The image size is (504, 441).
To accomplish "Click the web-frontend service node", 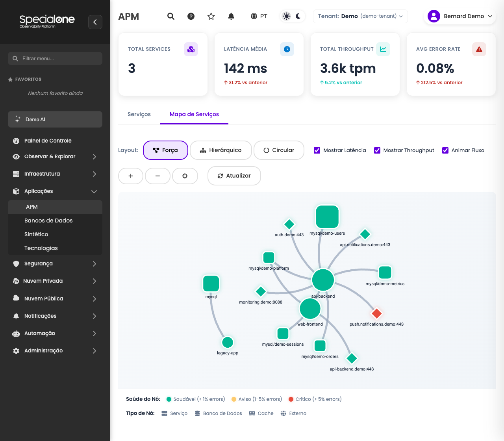I will pos(310,308).
